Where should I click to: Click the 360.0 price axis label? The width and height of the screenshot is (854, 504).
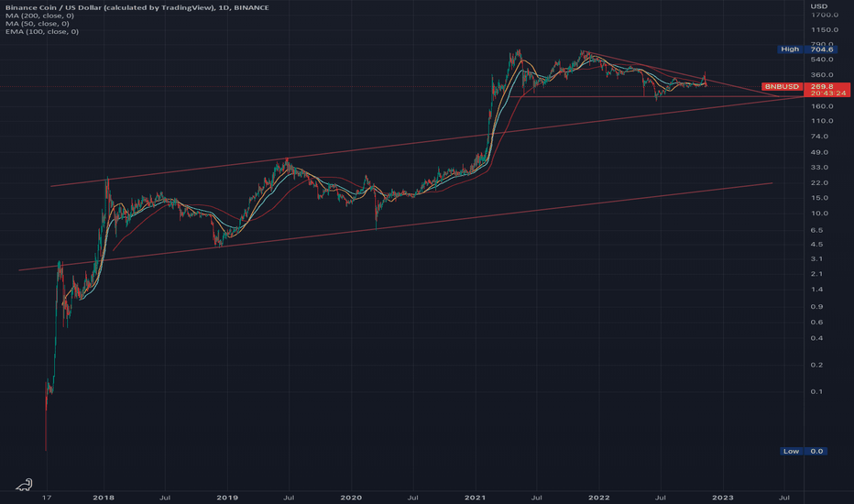(822, 75)
